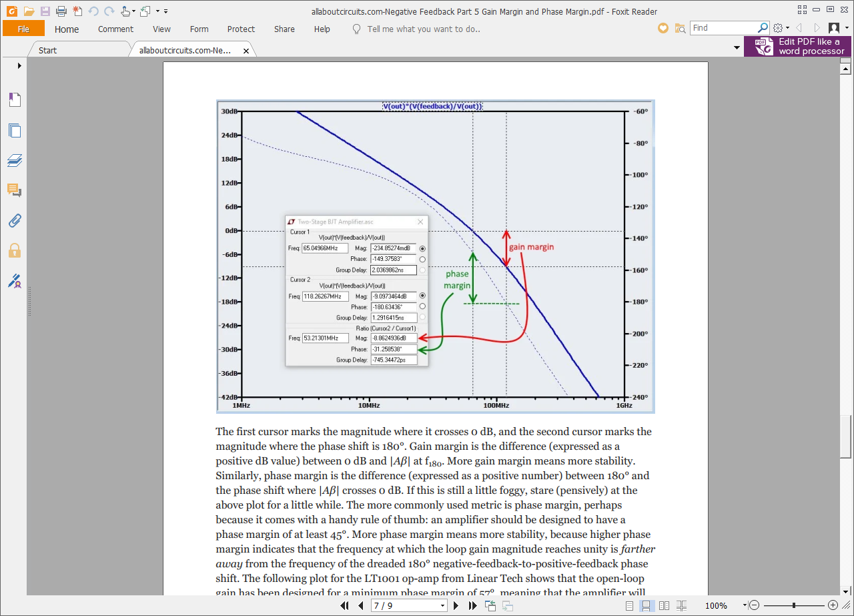Open the Form ribbon tab
Viewport: 854px width, 616px height.
[x=199, y=29]
